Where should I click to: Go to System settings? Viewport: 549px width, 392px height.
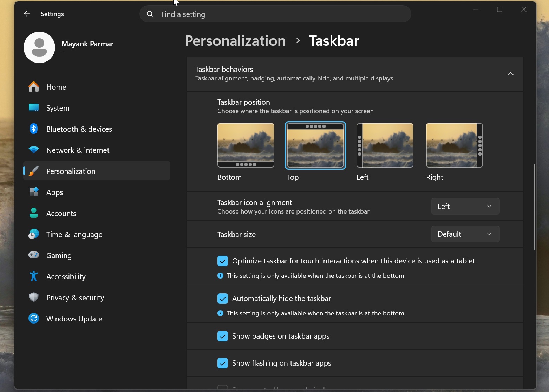(x=97, y=108)
